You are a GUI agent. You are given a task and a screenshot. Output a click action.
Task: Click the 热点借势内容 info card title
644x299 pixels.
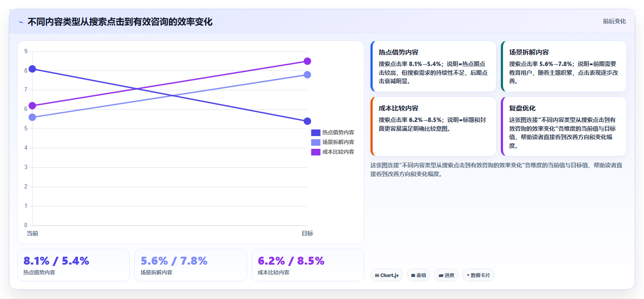click(x=399, y=52)
